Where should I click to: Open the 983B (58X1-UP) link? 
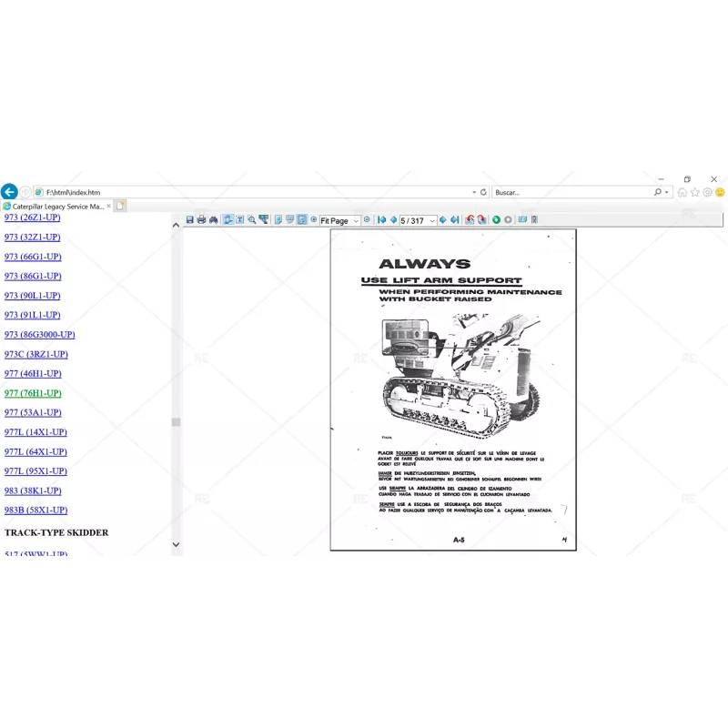tap(35, 510)
